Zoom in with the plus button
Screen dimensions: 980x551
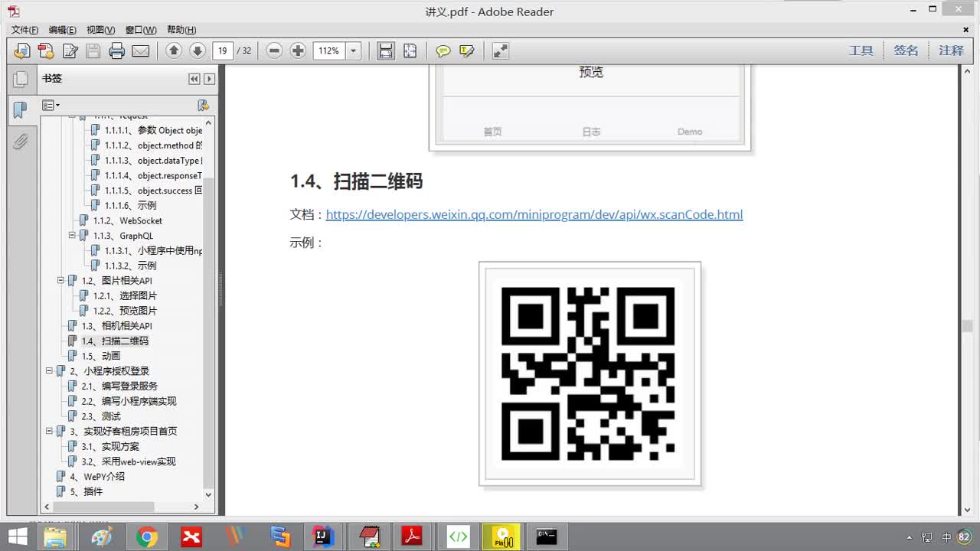[x=299, y=51]
